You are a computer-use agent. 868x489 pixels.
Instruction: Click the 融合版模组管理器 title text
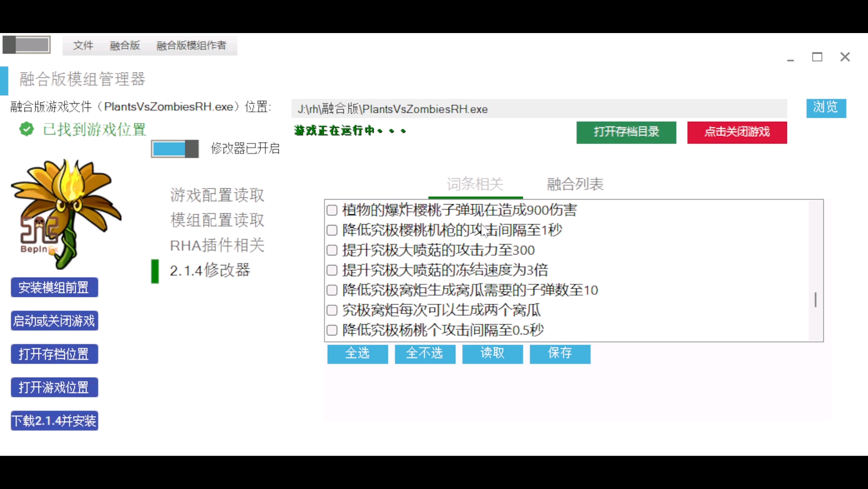(82, 79)
